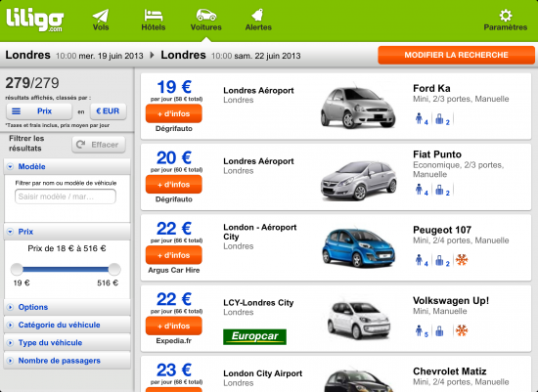Click the maximum price slider handle
Viewport: 538px width, 392px height.
[x=114, y=269]
